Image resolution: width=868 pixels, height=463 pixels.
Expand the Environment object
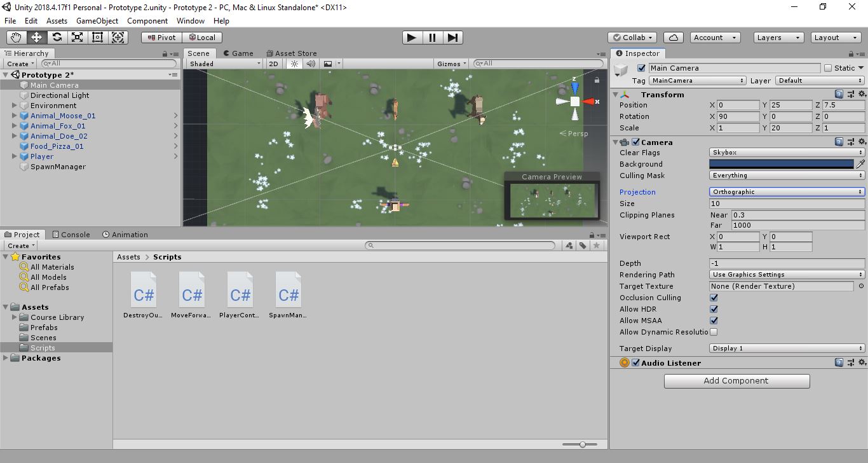(15, 106)
